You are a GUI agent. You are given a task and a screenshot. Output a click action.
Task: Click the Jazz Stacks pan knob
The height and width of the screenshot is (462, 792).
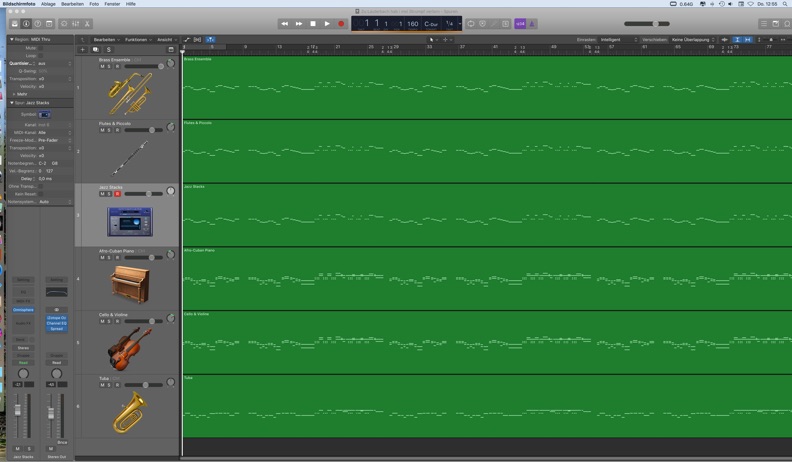coord(171,191)
